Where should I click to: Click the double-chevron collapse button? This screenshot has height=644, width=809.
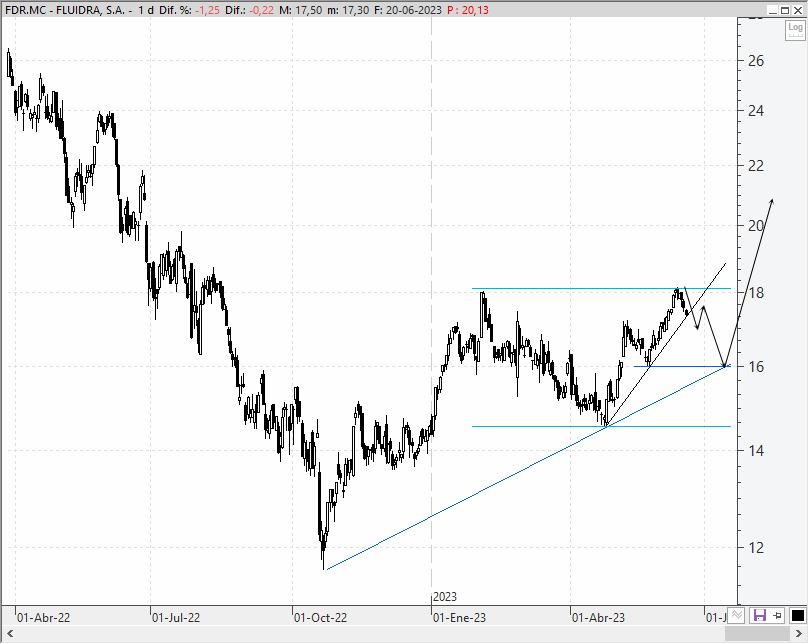(736, 615)
